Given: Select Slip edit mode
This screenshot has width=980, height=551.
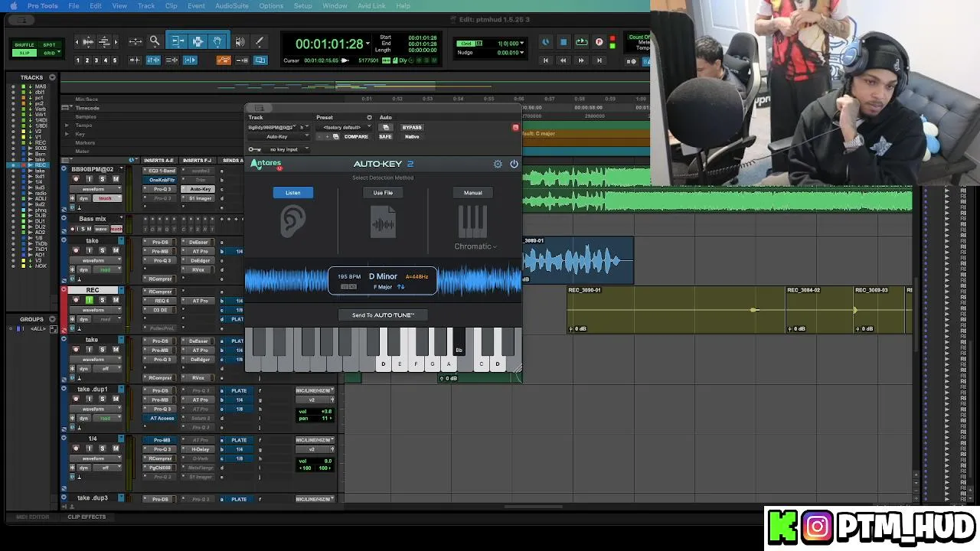Looking at the screenshot, I should [24, 53].
